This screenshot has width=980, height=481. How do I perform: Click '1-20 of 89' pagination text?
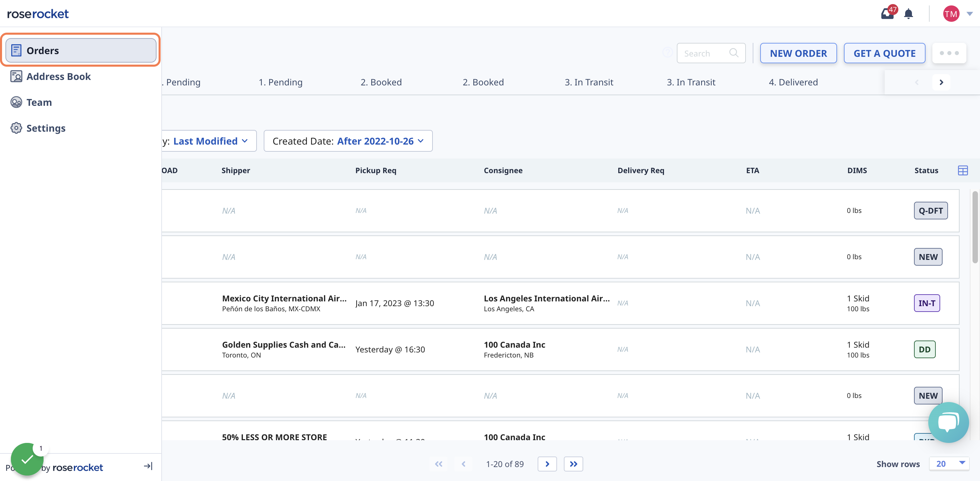[505, 464]
